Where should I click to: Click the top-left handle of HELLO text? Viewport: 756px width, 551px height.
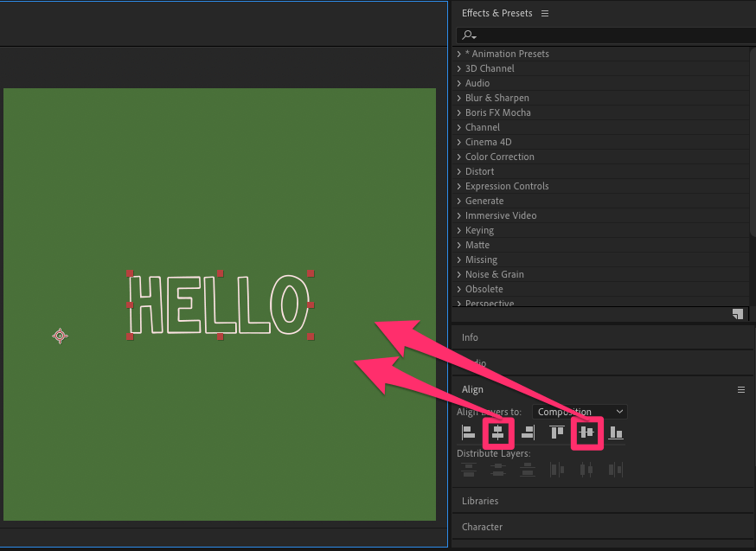[130, 273]
